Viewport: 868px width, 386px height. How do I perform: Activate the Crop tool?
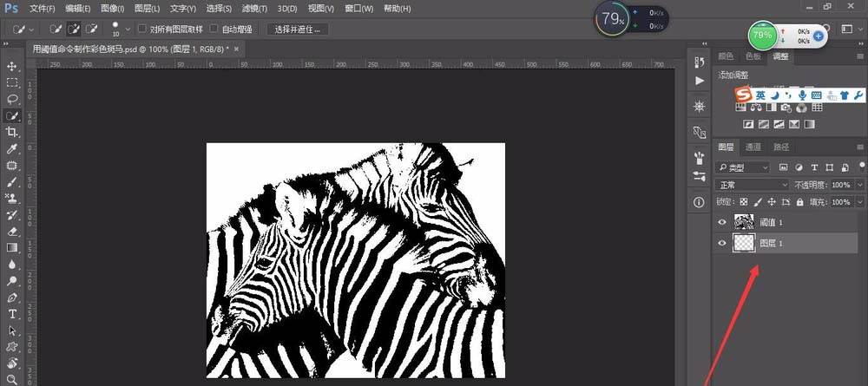coord(12,132)
